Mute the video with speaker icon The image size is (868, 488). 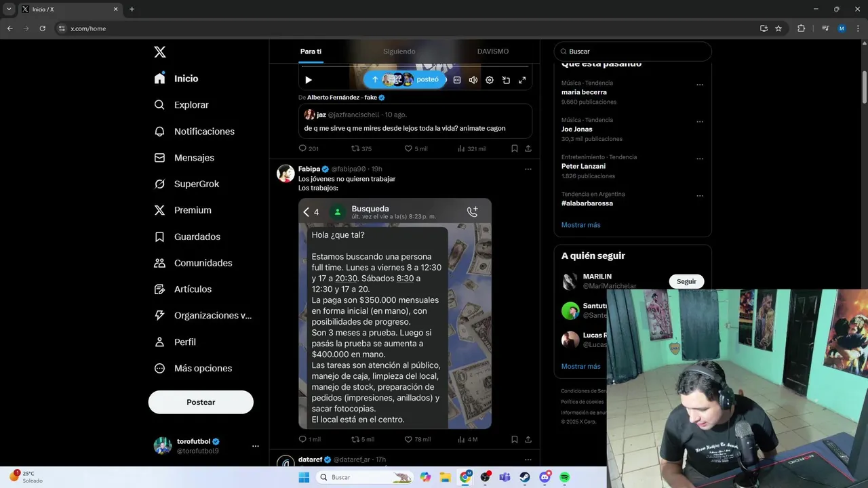click(x=473, y=80)
